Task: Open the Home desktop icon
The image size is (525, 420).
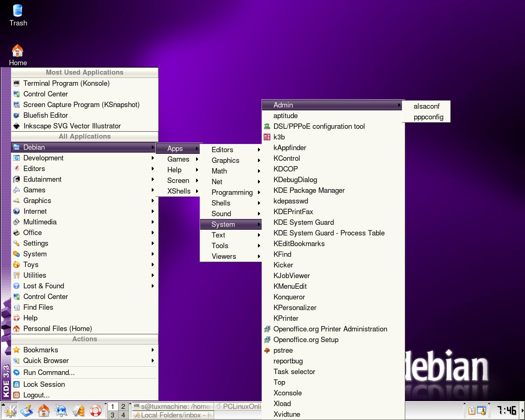Action: (x=18, y=55)
